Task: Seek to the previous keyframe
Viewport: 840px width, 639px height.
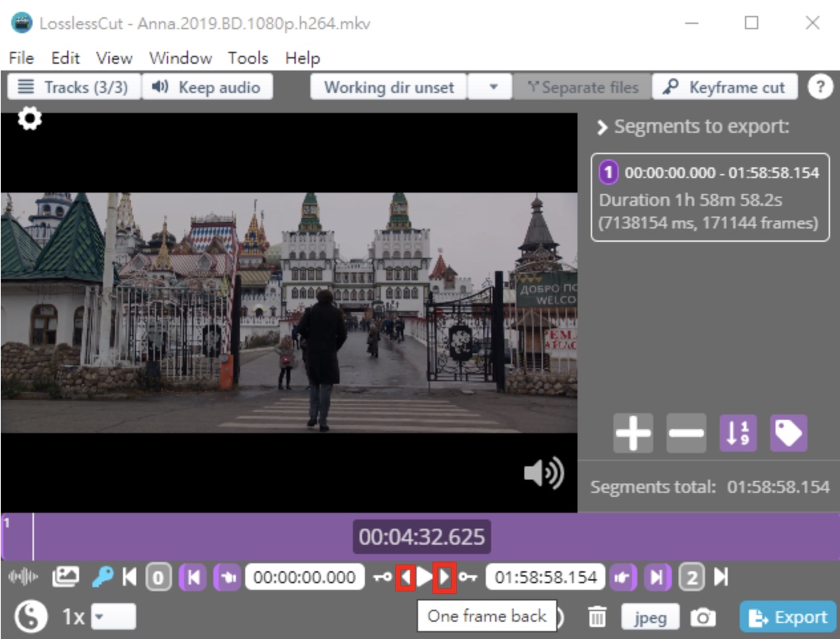Action: pyautogui.click(x=382, y=577)
